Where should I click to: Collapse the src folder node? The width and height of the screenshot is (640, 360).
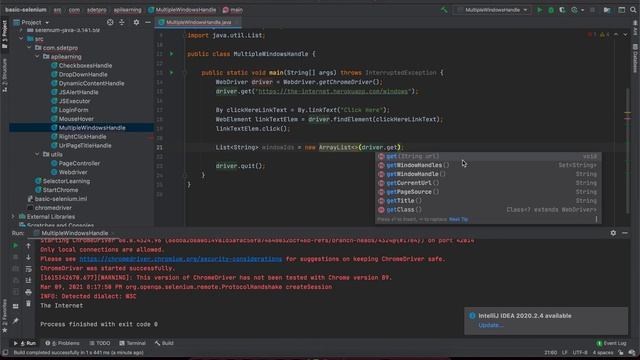pyautogui.click(x=21, y=39)
